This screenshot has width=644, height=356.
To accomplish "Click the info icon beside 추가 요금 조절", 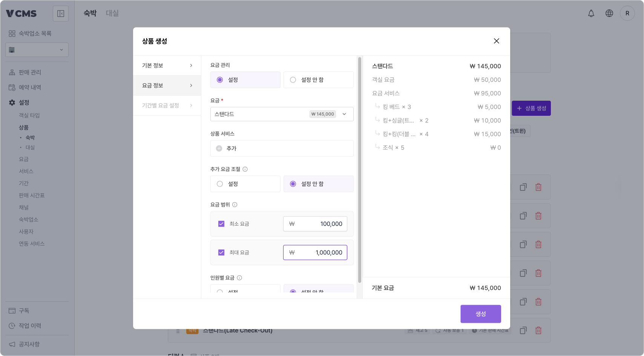I will click(x=245, y=169).
